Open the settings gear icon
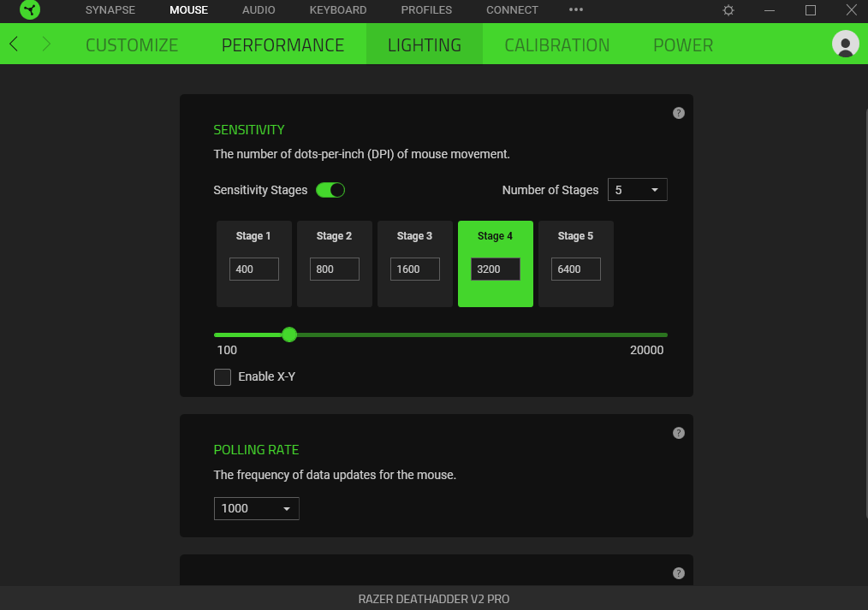 tap(728, 10)
